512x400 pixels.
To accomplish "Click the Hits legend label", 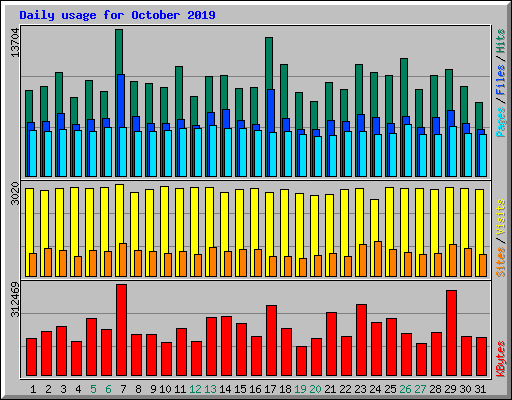I will (x=501, y=41).
